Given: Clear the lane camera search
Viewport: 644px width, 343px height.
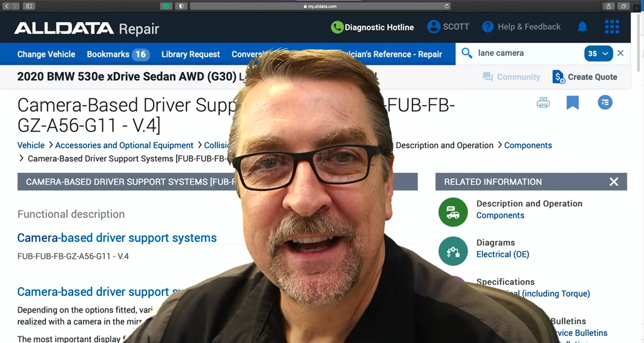Looking at the screenshot, I should 621,53.
